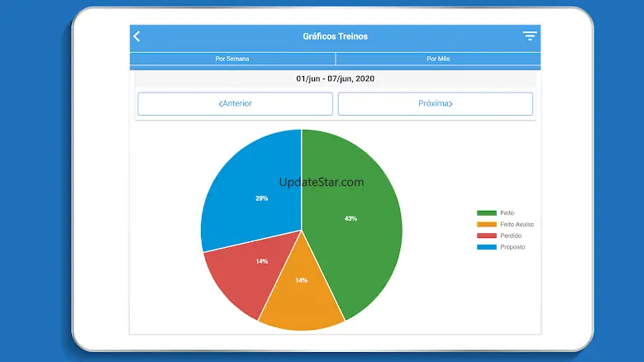Open the filter icon in the header
Viewport: 644px width, 362px height.
click(x=529, y=36)
